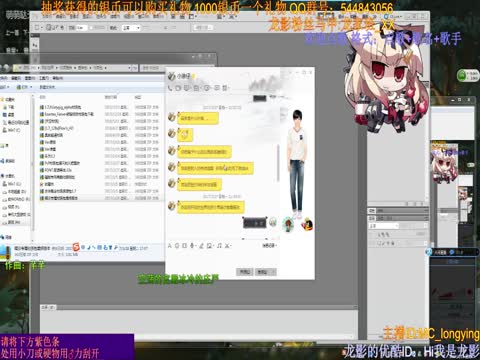
Task: Start a voice call in QQ chat
Action: [170, 88]
